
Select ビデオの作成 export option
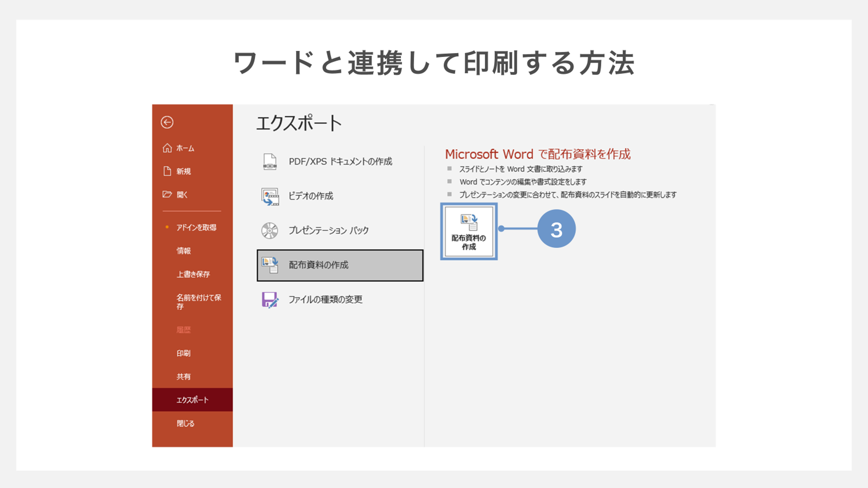[340, 196]
